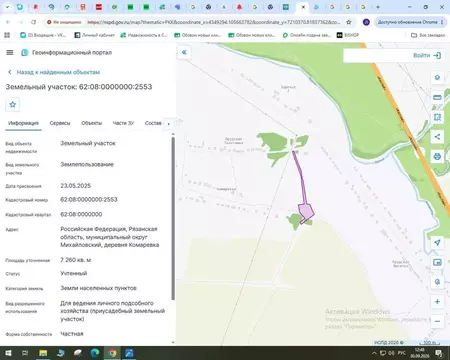Image resolution: width=450 pixels, height=360 pixels.
Task: Open the Chrome profile avatar
Action: coord(366,22)
